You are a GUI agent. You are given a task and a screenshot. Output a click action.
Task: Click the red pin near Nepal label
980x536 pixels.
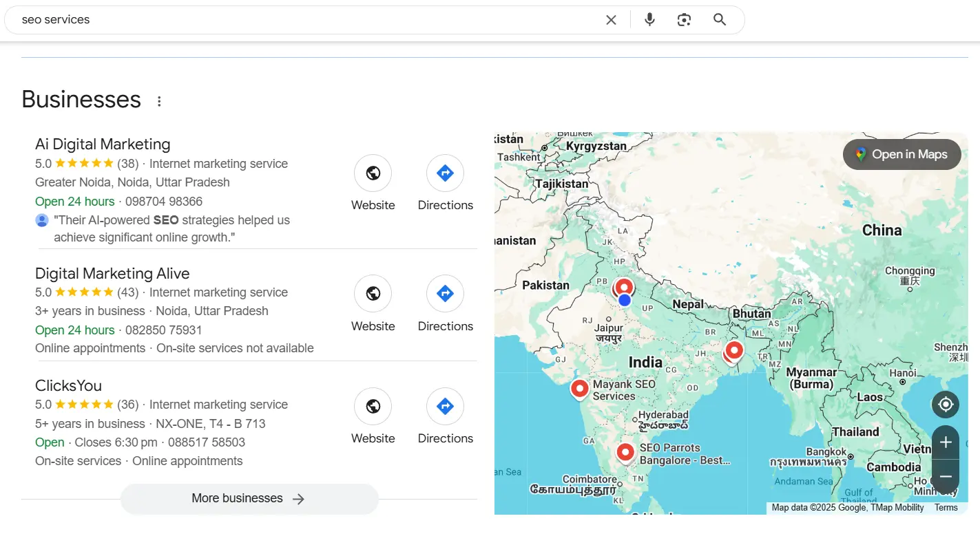click(x=624, y=286)
